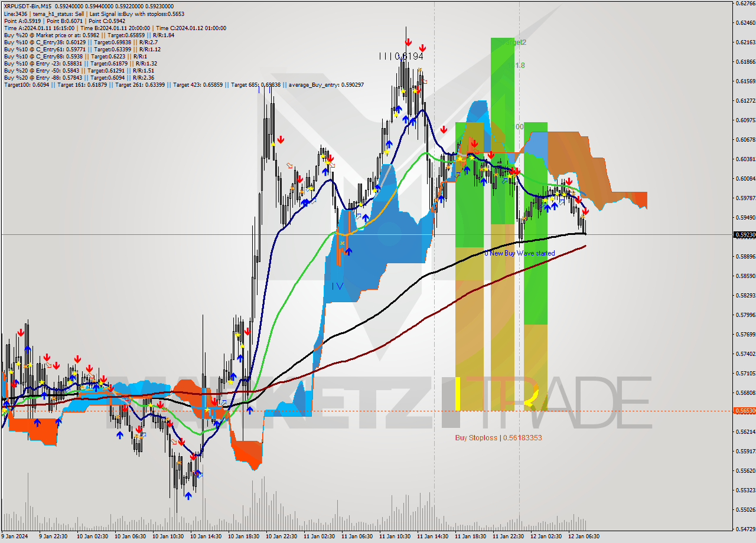756x543 pixels.
Task: Click the 'Buy Stoploss | 0.56183353' label
Action: [498, 437]
